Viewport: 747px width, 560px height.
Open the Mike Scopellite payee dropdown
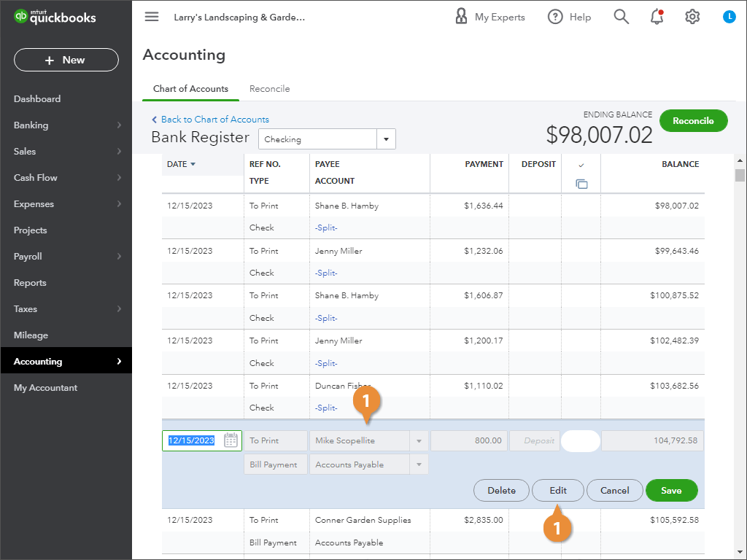419,441
